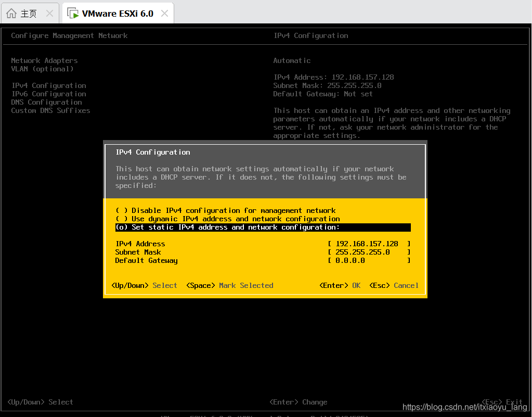Click <Esc> Cancel in the dialog
This screenshot has width=532, height=417.
(x=394, y=286)
